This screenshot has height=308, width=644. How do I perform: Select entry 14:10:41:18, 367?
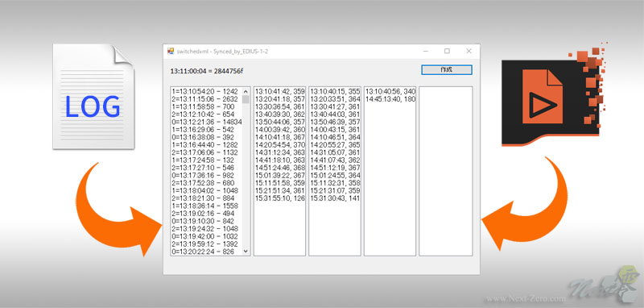[x=279, y=137]
